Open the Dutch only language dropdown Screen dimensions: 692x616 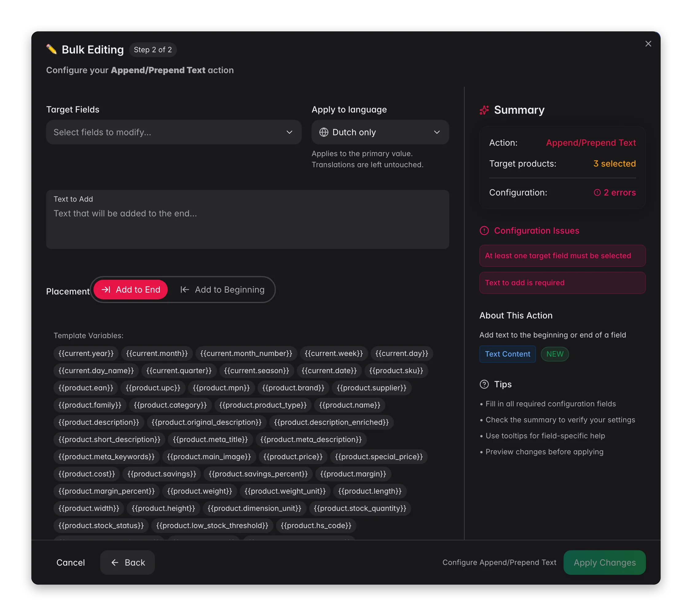[380, 132]
